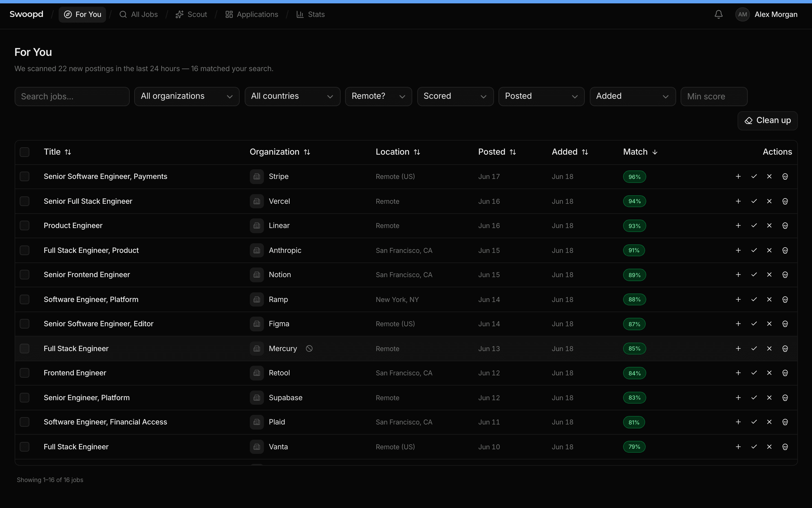Go to the Scout tab
Image resolution: width=812 pixels, height=508 pixels.
191,14
